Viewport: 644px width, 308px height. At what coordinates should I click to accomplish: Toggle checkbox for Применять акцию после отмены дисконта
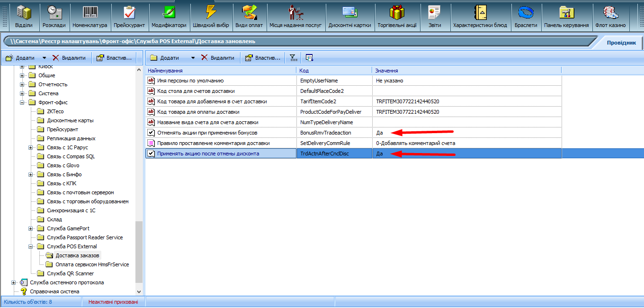151,154
